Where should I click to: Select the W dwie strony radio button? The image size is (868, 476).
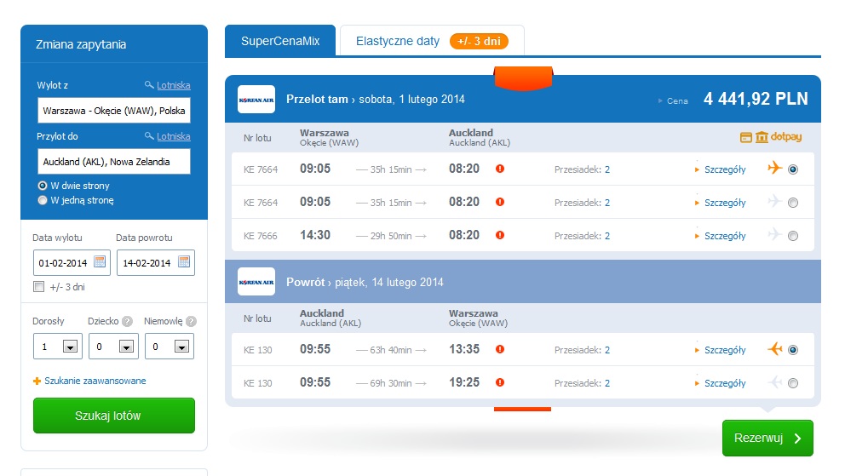click(42, 186)
